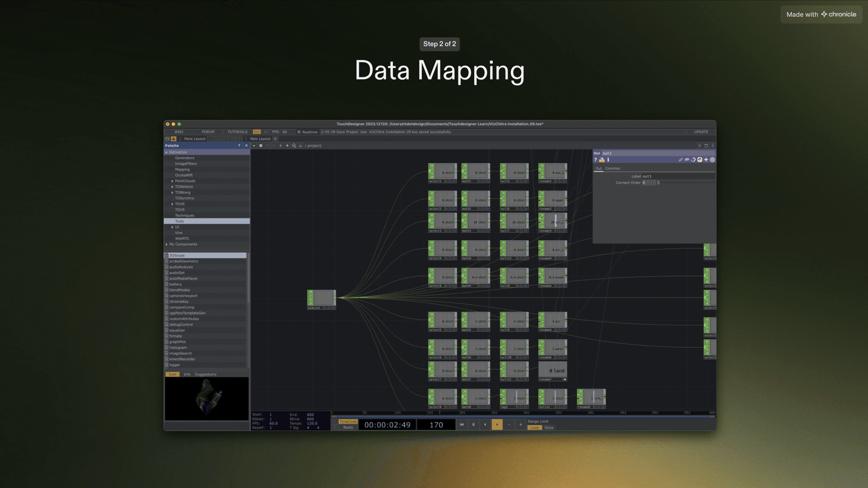
Task: Expand the My Components folder
Action: pos(167,245)
